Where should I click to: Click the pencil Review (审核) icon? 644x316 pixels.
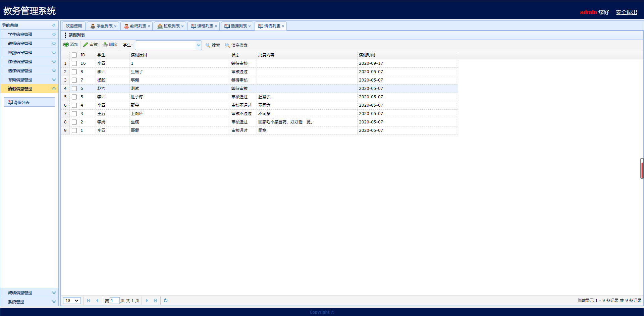click(86, 45)
